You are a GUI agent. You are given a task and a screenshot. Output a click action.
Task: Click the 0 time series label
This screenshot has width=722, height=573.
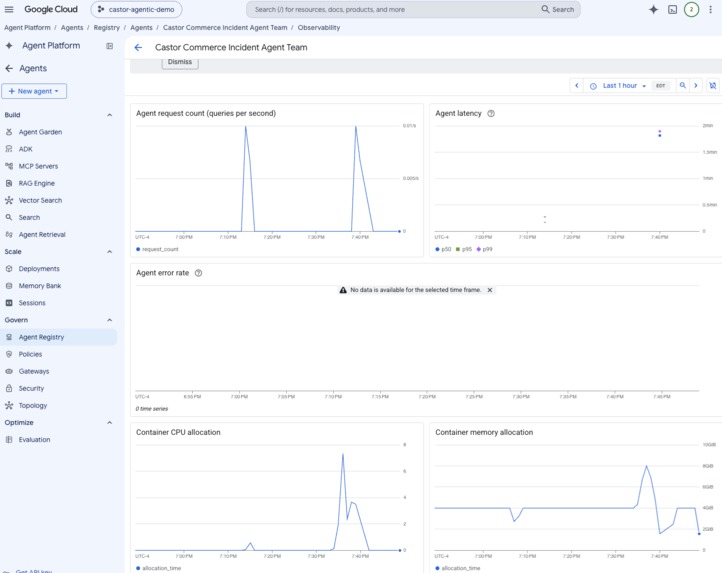click(x=151, y=409)
